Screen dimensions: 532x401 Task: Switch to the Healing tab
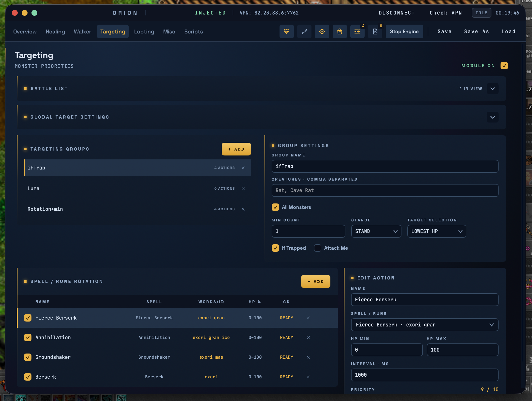[55, 31]
